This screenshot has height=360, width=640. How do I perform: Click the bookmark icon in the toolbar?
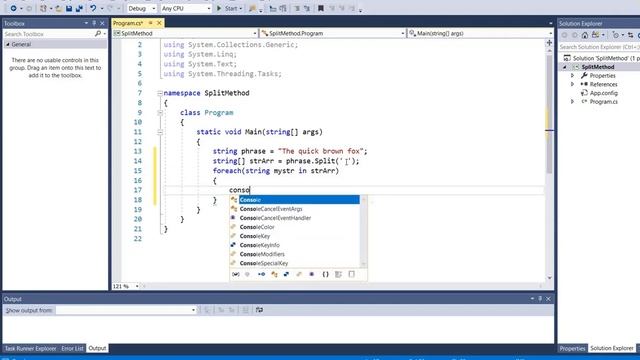[x=321, y=8]
